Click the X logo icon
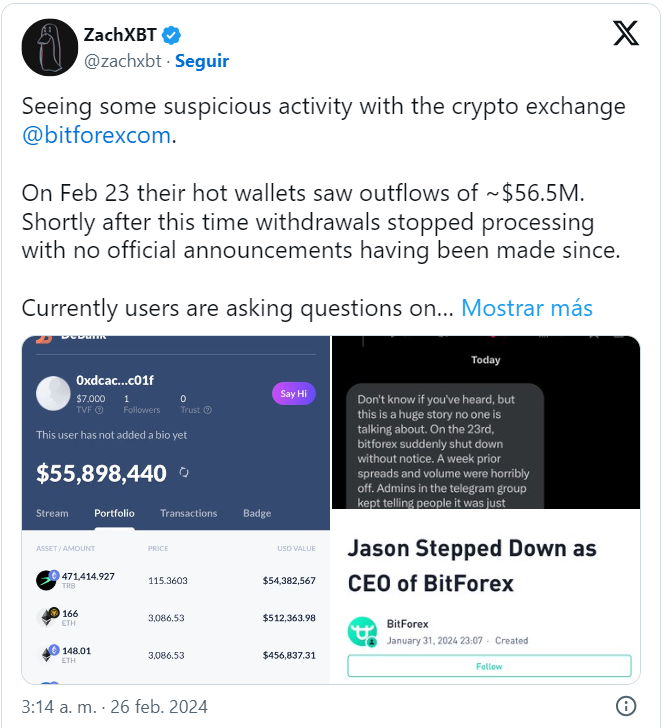Screen dimensions: 662x728 (x=626, y=33)
